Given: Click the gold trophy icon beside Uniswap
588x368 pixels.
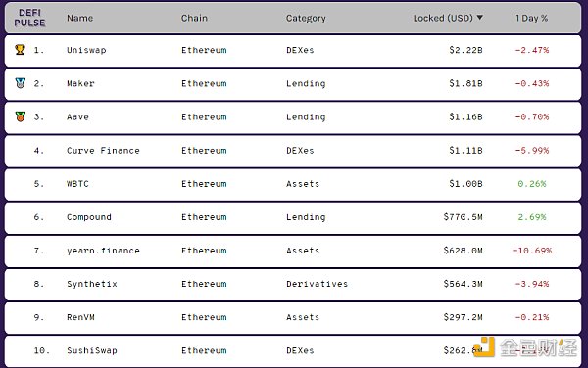Looking at the screenshot, I should click(20, 49).
